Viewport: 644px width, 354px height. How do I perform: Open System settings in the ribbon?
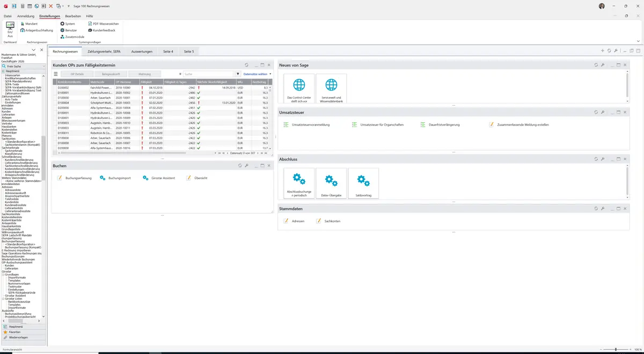pos(68,24)
